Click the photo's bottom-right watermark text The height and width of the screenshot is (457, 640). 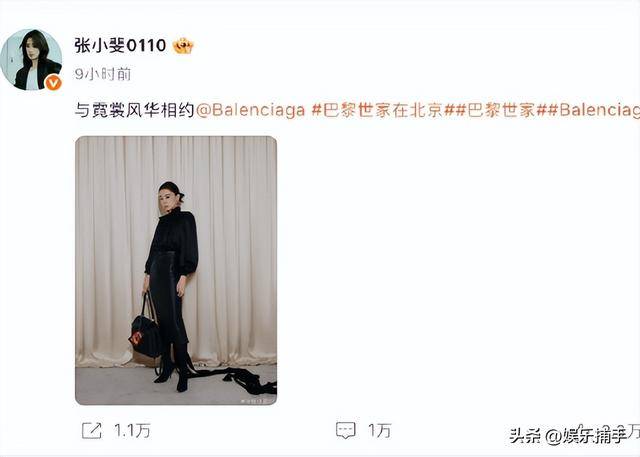pos(256,401)
